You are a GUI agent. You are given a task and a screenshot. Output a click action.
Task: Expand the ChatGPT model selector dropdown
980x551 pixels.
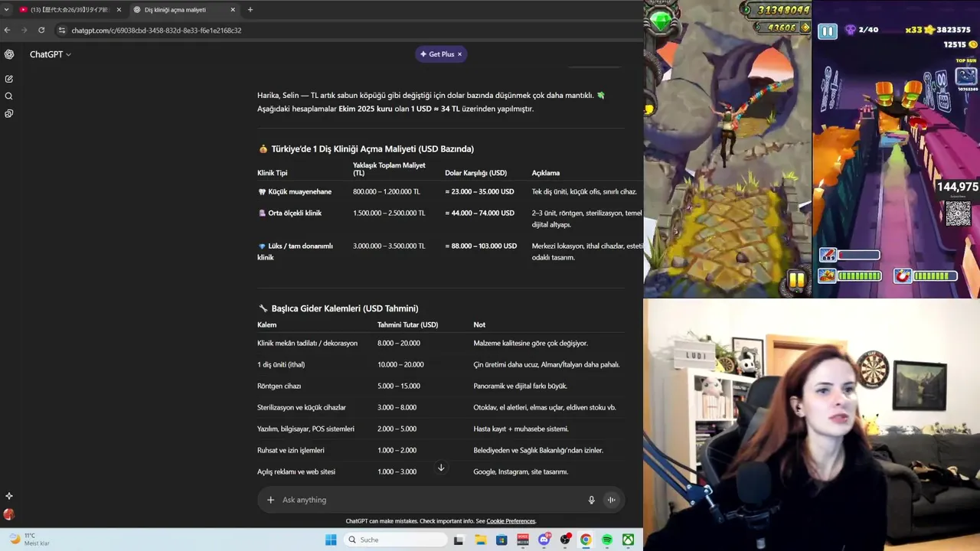pos(51,54)
